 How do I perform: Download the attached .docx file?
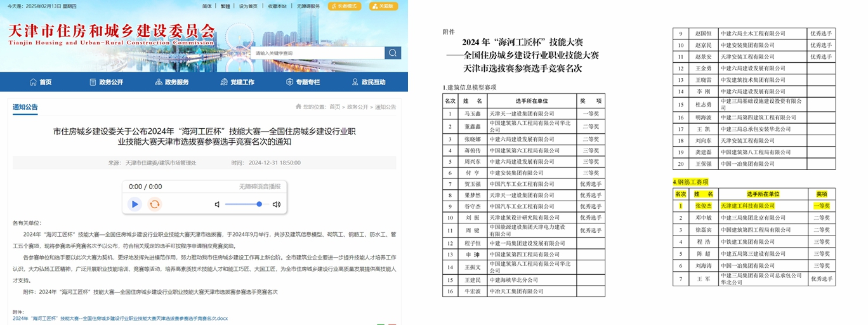(120, 318)
